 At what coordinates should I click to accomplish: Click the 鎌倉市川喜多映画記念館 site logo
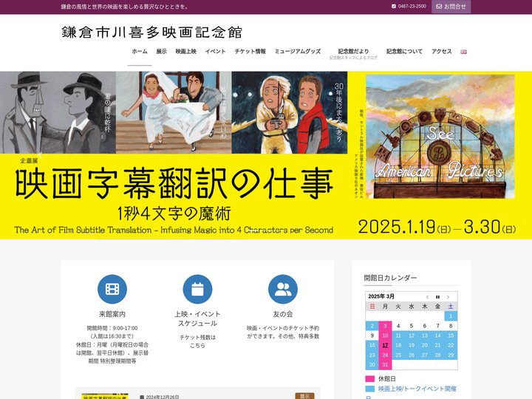(151, 33)
